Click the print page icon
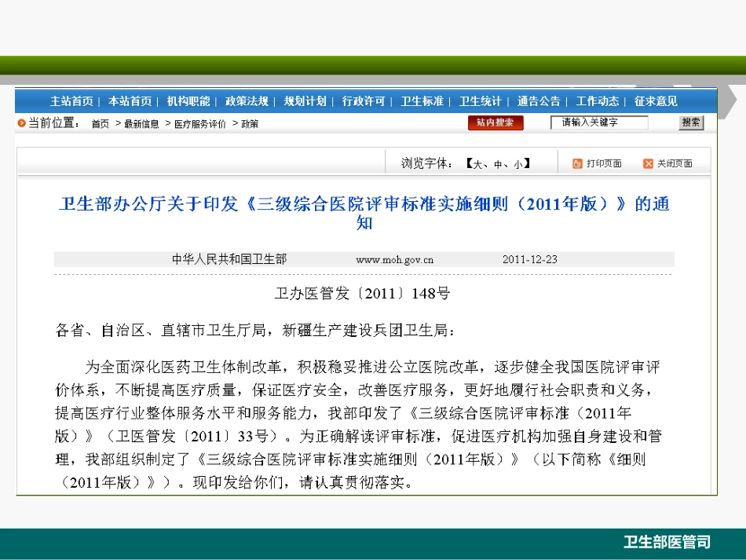Image resolution: width=746 pixels, height=560 pixels. tap(577, 163)
